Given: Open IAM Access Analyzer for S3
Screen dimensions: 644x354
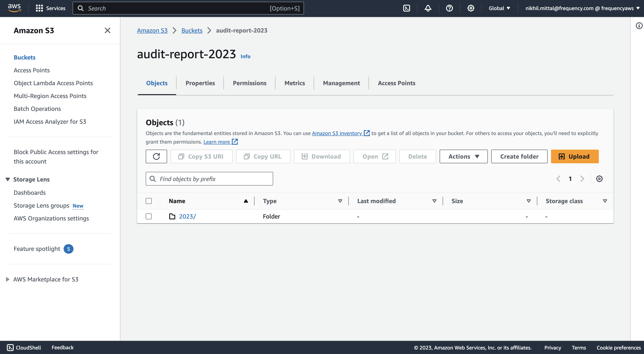Looking at the screenshot, I should 50,122.
